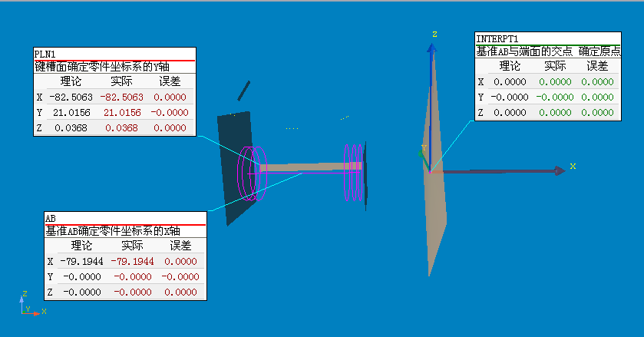644x337 pixels.
Task: Select PLN1 actual X value -82.5063 in red
Action: pyautogui.click(x=121, y=97)
